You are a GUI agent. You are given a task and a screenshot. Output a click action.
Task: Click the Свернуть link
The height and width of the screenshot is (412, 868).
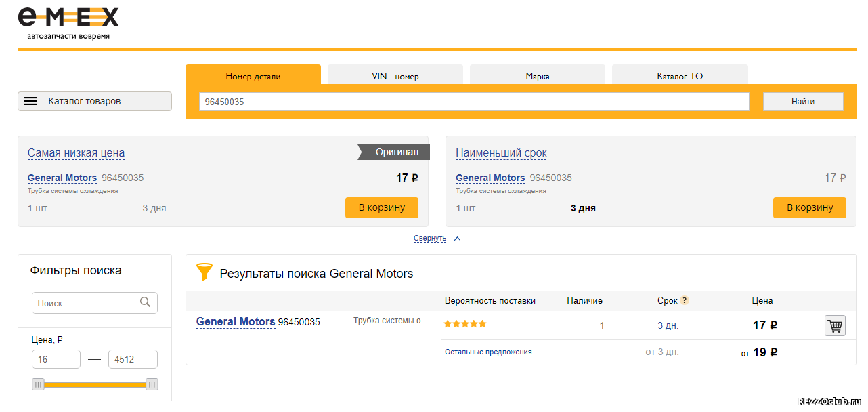tap(430, 239)
